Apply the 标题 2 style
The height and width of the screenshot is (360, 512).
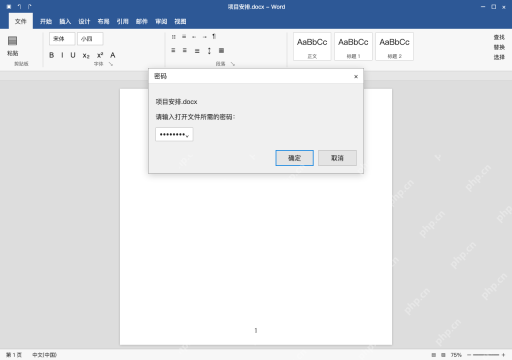pyautogui.click(x=394, y=46)
